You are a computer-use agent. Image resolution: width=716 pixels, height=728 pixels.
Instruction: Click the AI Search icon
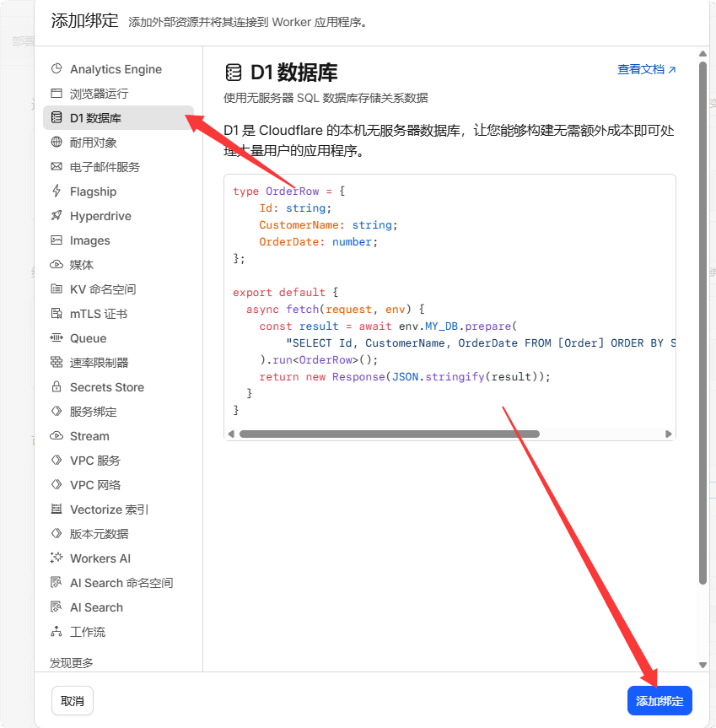tap(57, 607)
